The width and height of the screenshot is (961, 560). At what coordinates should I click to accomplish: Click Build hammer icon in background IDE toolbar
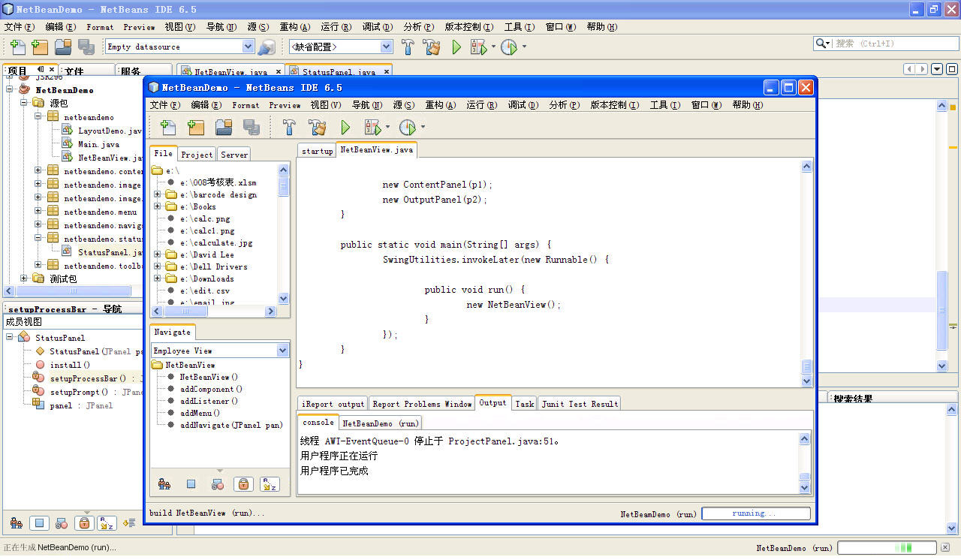coord(408,47)
